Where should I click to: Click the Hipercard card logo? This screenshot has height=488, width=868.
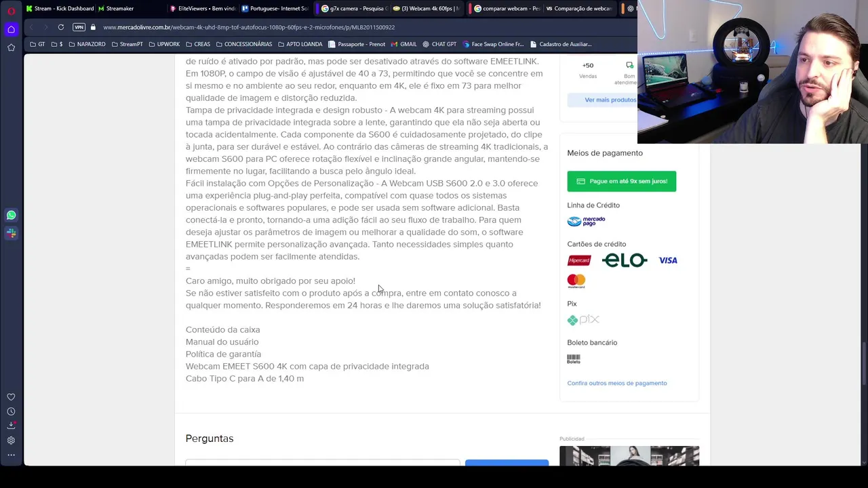[579, 260]
